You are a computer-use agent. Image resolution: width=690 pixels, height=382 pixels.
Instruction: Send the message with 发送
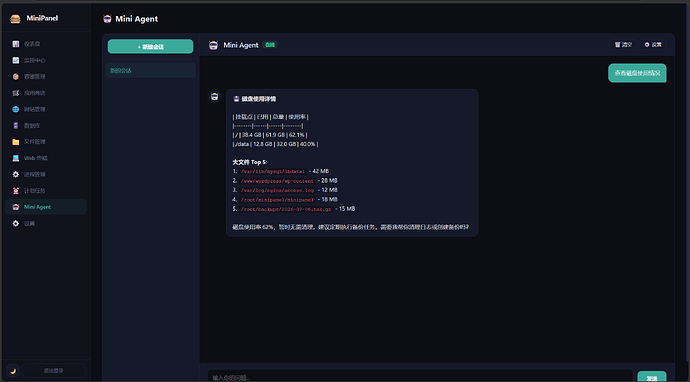click(652, 377)
